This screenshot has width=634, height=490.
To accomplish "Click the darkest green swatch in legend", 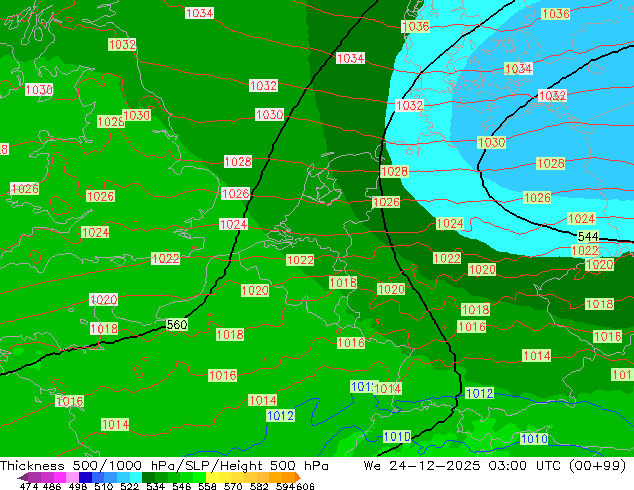I will 148,477.
